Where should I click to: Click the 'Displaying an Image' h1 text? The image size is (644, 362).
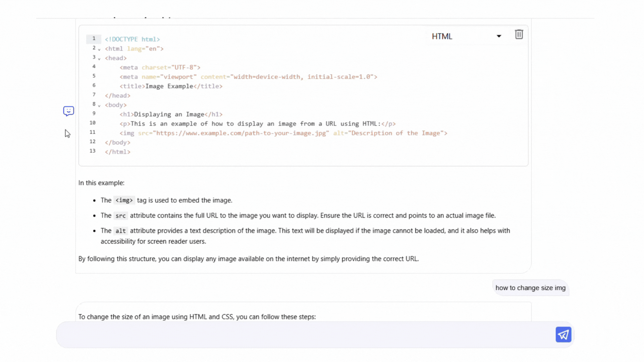(x=169, y=114)
